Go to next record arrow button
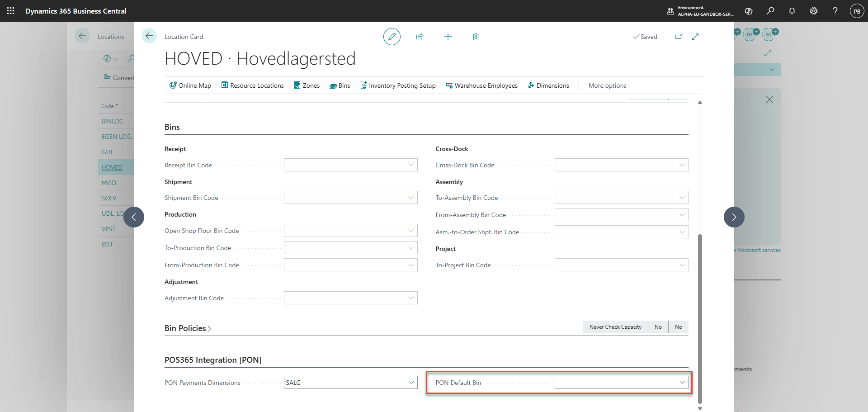Screen dimensions: 868x412 click(x=734, y=217)
